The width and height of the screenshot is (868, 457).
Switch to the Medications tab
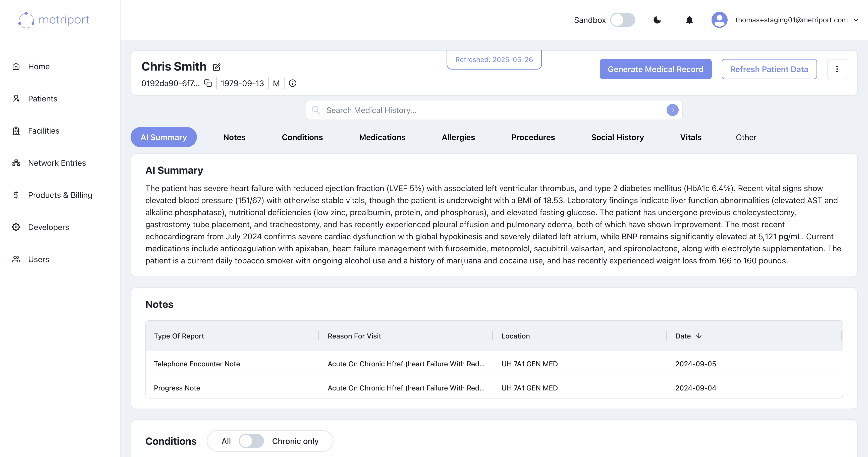[x=382, y=137]
